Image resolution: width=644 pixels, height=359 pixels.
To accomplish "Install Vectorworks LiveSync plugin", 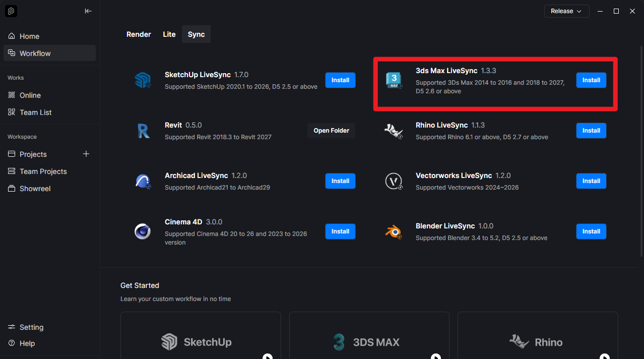I will point(591,181).
